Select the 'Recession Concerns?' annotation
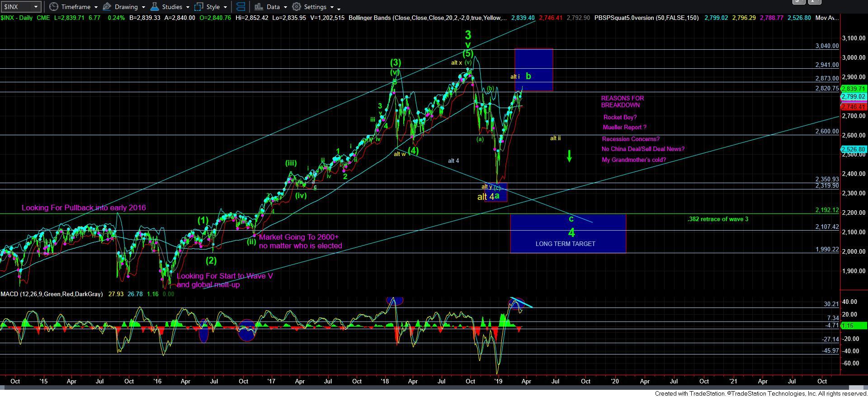The height and width of the screenshot is (397, 868). [631, 139]
